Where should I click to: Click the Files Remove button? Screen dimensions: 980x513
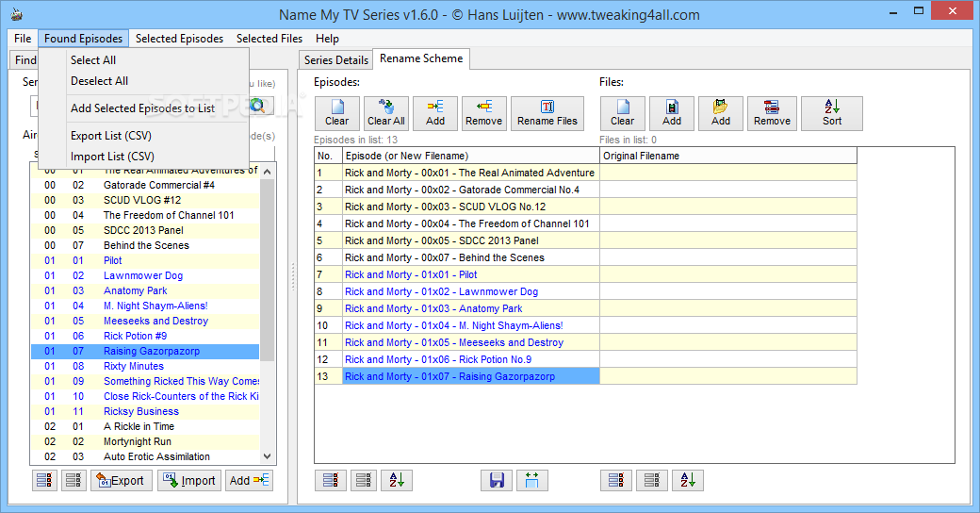pos(772,113)
